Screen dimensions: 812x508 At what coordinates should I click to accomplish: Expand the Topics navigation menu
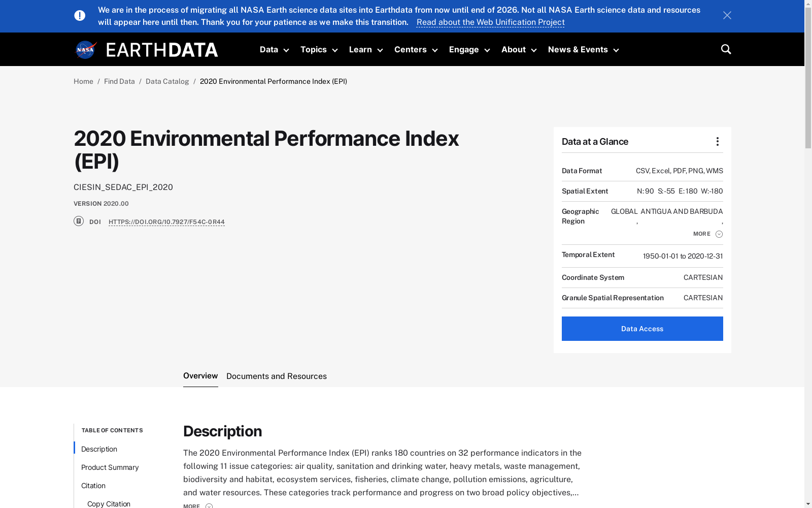click(x=319, y=50)
